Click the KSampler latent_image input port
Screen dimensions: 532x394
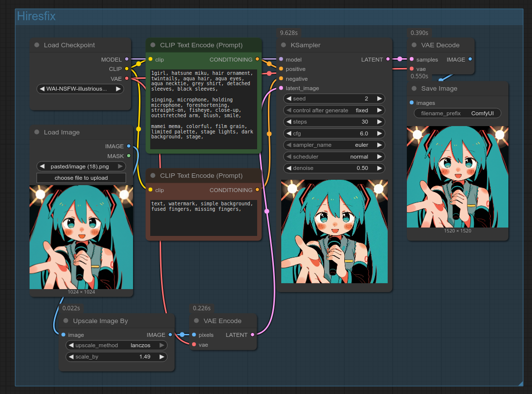[281, 88]
